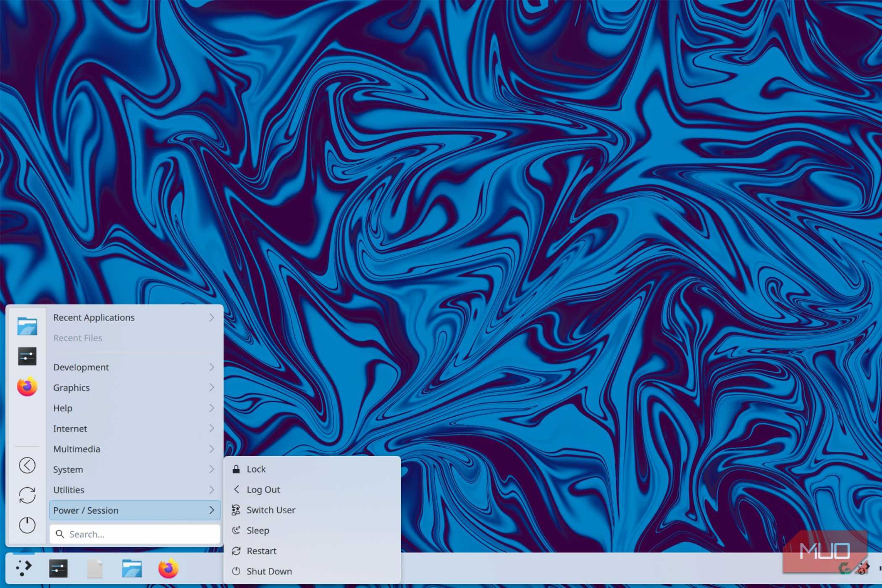This screenshot has height=588, width=882.
Task: Open Dolphin file manager in menu favorites
Action: [x=27, y=326]
